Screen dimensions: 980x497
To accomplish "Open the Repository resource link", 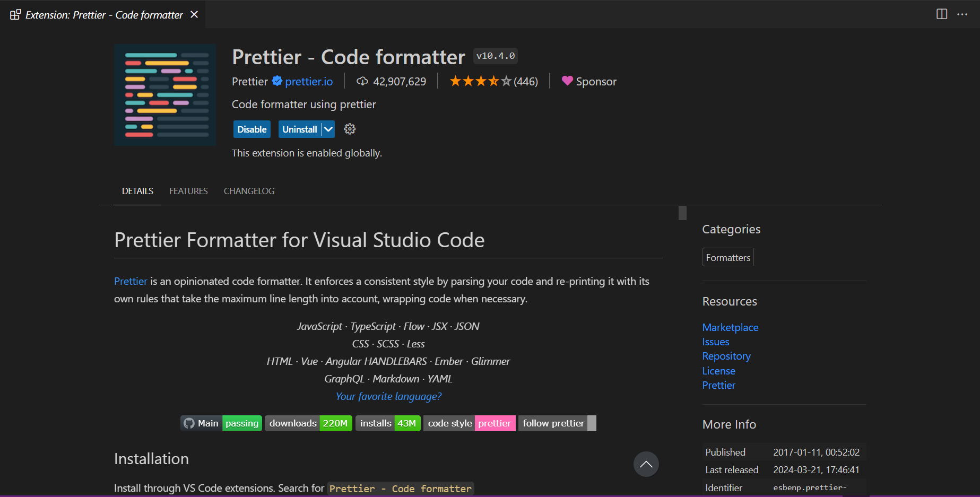I will tap(726, 356).
